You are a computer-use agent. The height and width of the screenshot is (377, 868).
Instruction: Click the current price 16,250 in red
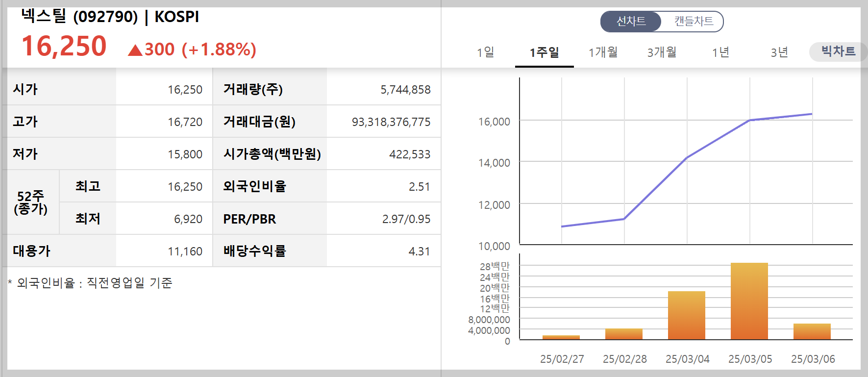click(x=64, y=47)
